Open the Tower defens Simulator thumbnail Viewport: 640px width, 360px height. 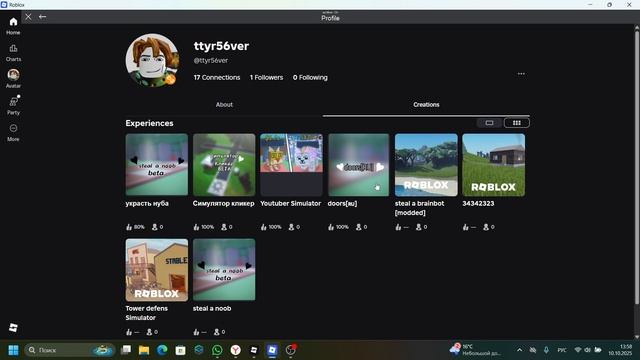(x=157, y=270)
